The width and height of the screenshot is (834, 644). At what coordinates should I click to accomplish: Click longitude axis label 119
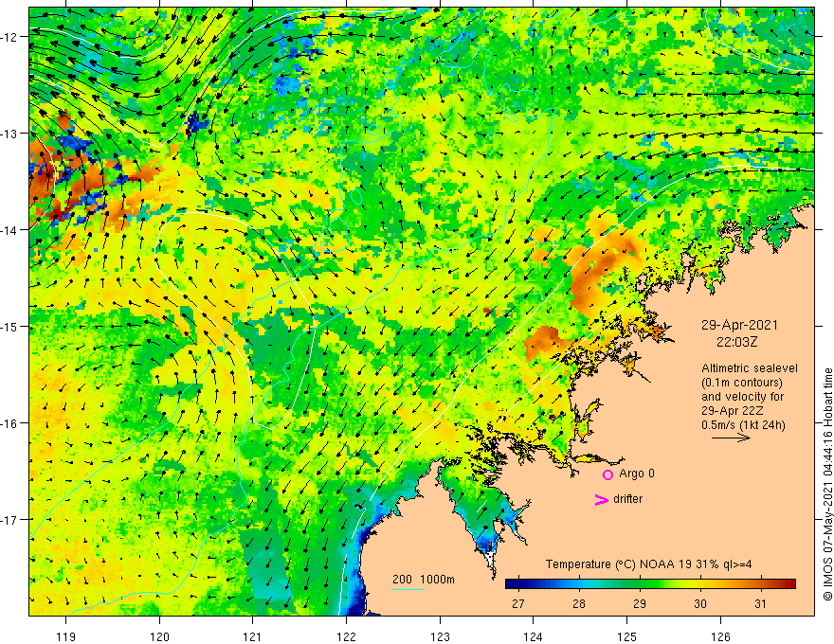[66, 636]
